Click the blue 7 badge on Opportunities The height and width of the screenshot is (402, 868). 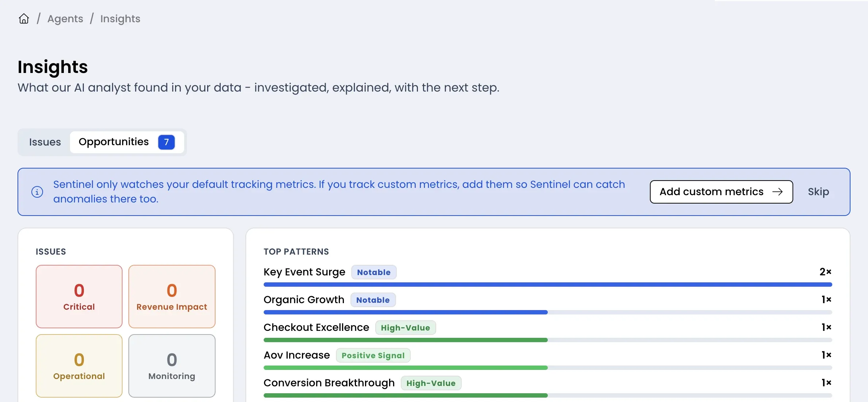166,142
